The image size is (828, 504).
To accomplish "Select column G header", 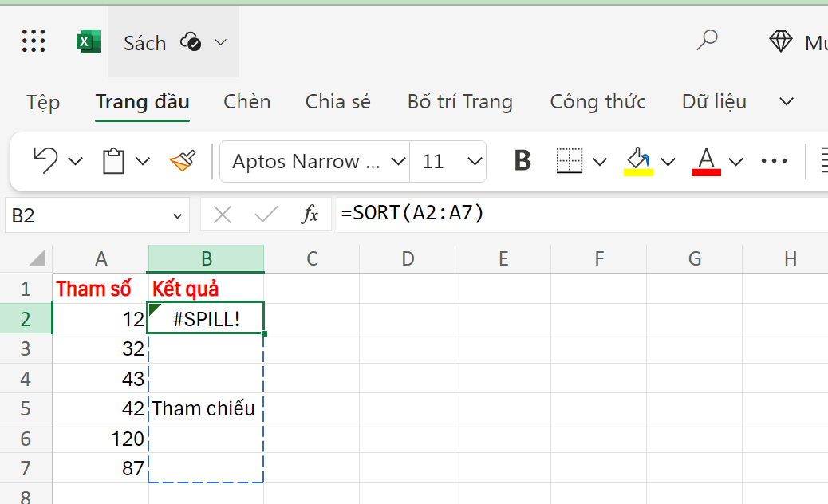I will coord(695,258).
